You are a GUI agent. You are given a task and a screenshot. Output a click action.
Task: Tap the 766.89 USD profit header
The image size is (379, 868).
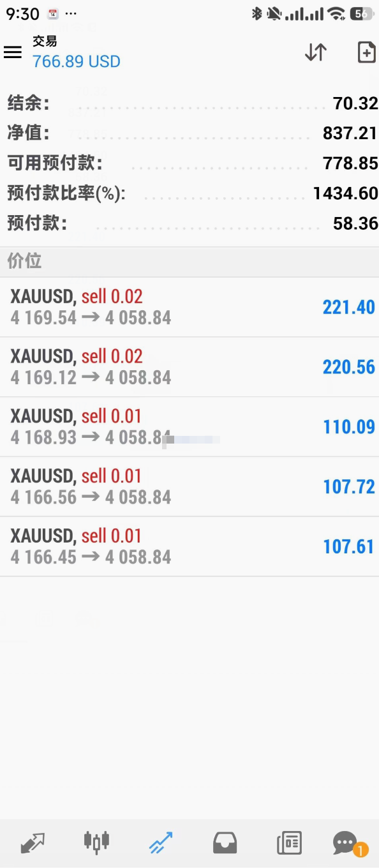pyautogui.click(x=77, y=61)
